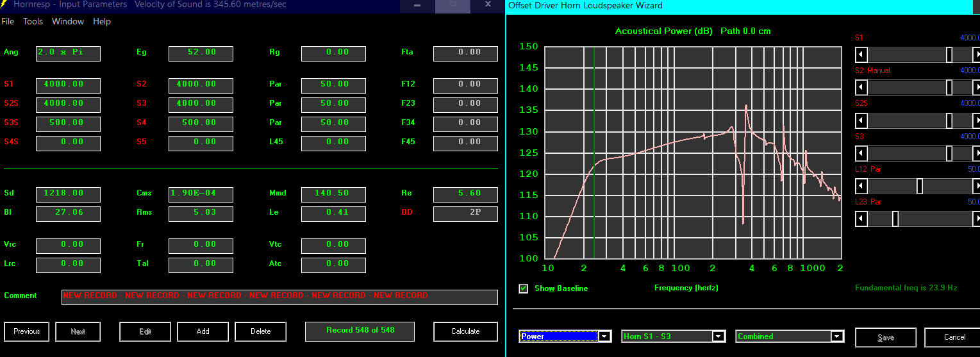This screenshot has height=357, width=980.
Task: Click the S3 slider left arrow
Action: pos(861,153)
